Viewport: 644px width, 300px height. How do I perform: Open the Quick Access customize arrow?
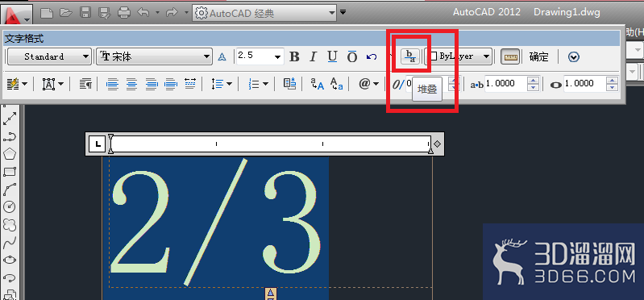click(x=343, y=12)
